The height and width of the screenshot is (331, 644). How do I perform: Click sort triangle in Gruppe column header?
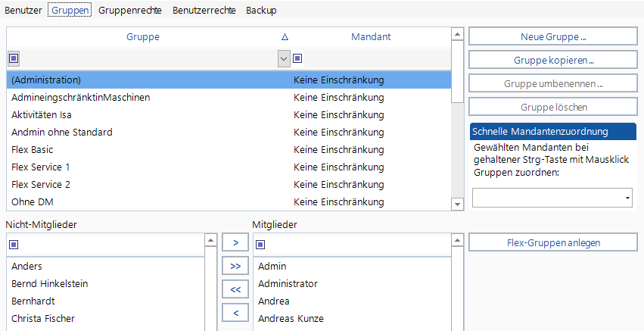285,36
